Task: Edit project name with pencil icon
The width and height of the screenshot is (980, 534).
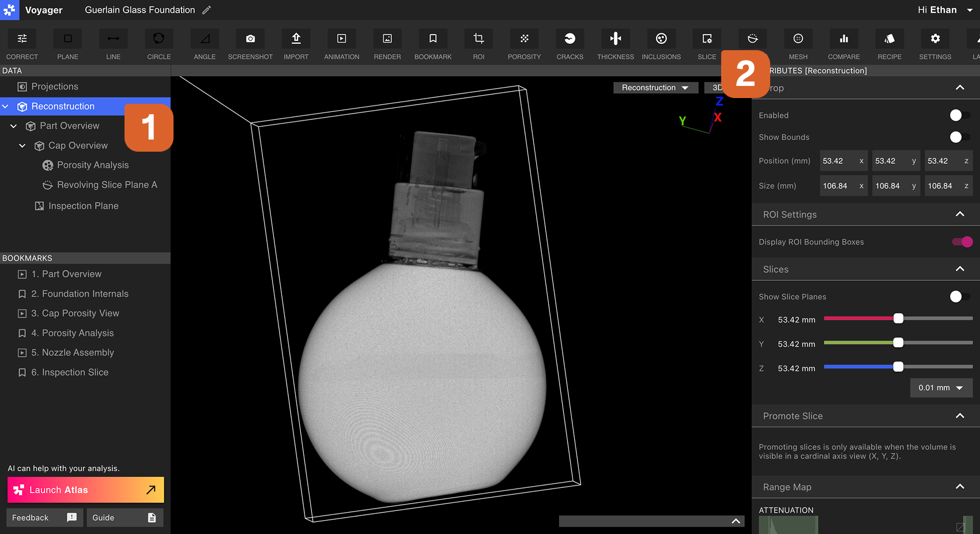Action: (206, 10)
